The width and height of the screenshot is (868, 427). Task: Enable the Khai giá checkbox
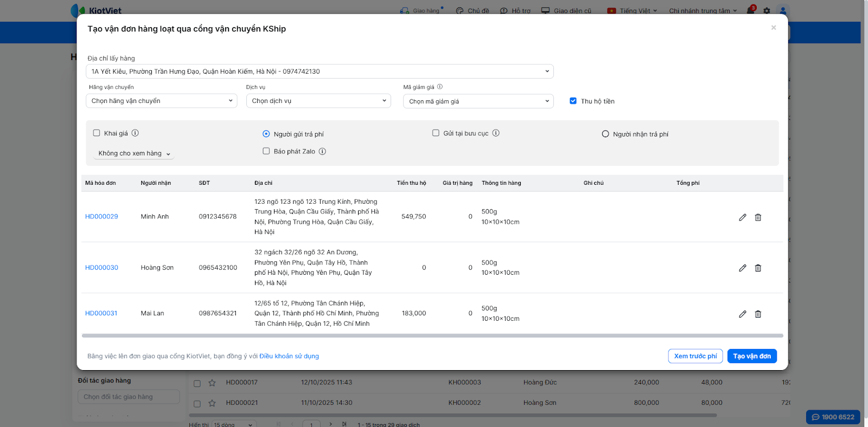[x=97, y=133]
